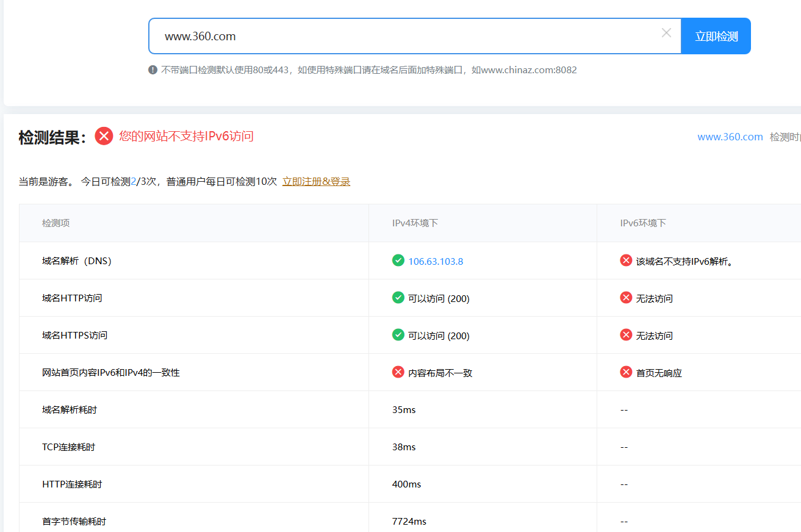Select the 域名解析耗时 row label
Image resolution: width=801 pixels, height=532 pixels.
70,410
